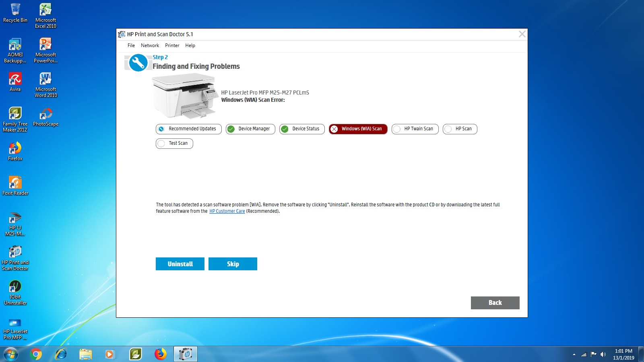644x362 pixels.
Task: Open the Printer menu
Action: [172, 45]
